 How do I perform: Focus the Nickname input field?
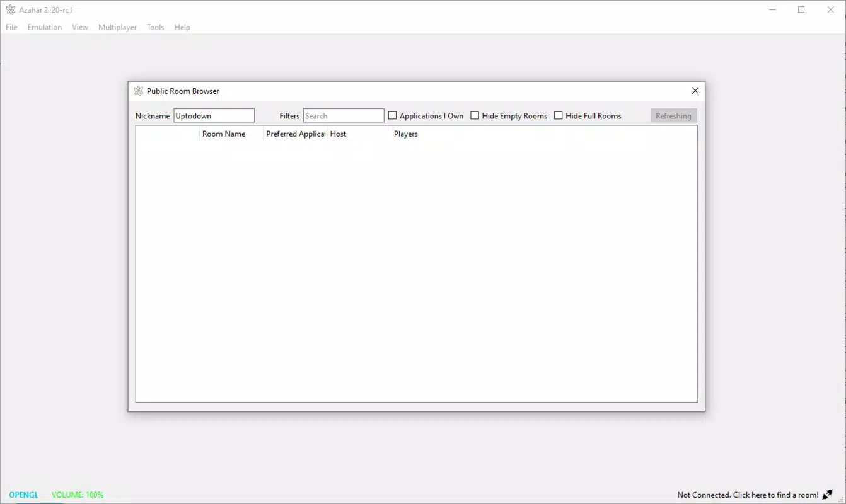click(x=214, y=116)
